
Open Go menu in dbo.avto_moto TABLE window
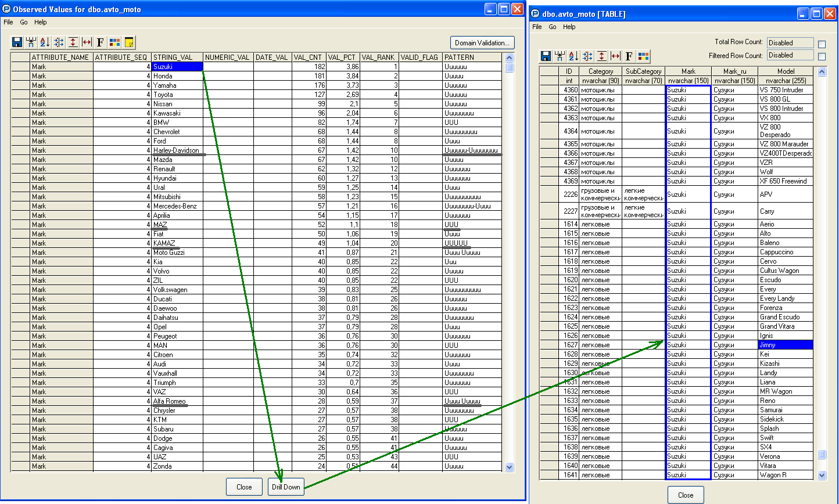pos(553,27)
